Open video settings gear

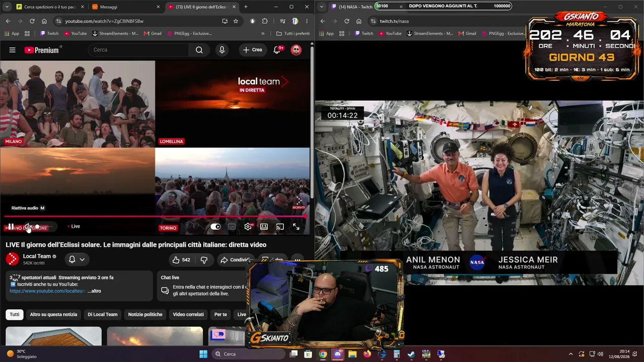(248, 227)
